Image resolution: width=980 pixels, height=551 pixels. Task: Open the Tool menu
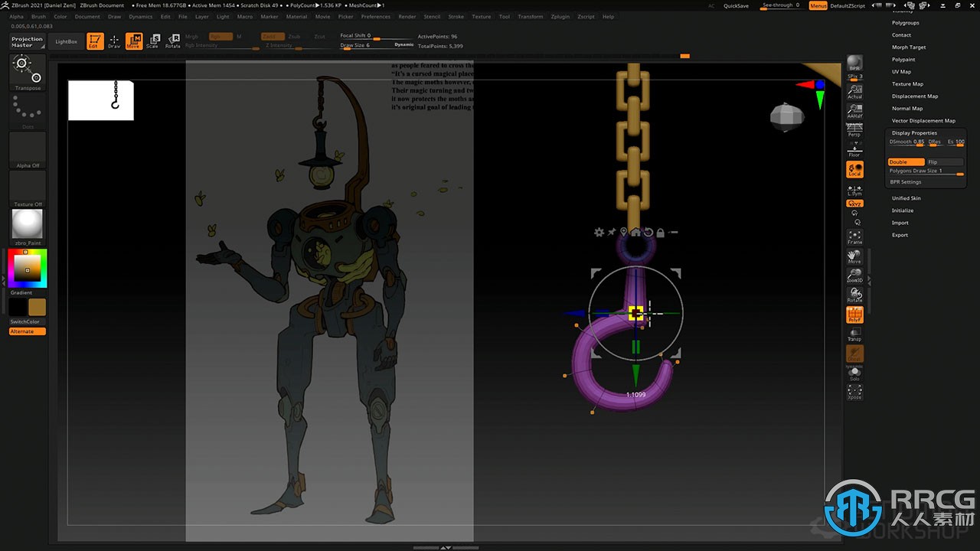click(x=504, y=16)
